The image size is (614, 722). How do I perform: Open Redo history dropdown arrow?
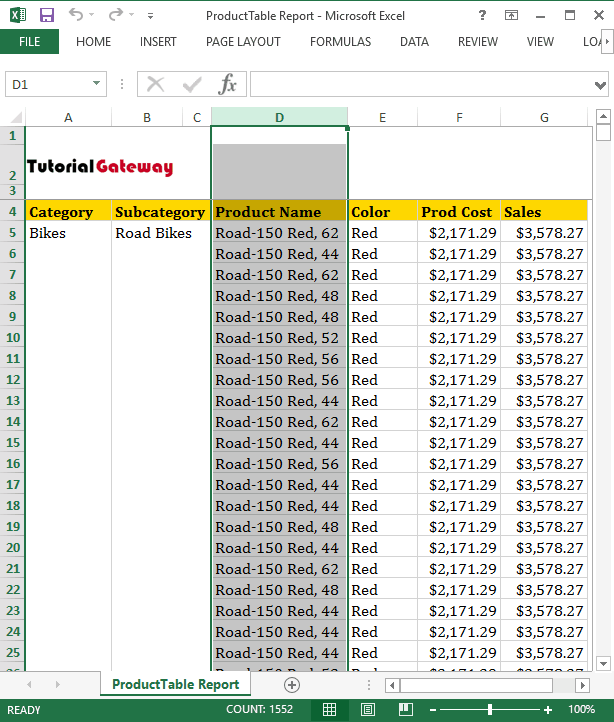tap(131, 15)
